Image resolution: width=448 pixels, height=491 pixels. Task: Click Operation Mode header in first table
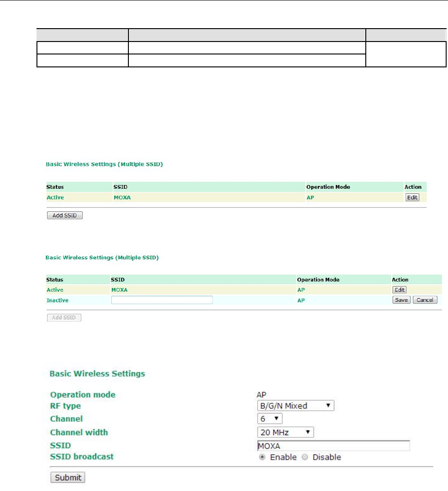328,187
